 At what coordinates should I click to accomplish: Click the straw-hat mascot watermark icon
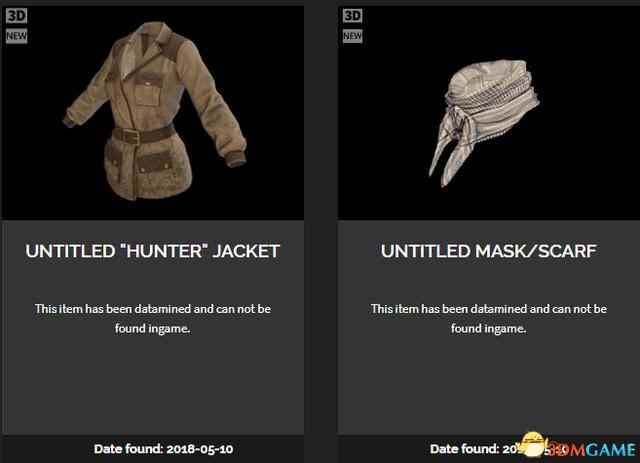point(533,444)
